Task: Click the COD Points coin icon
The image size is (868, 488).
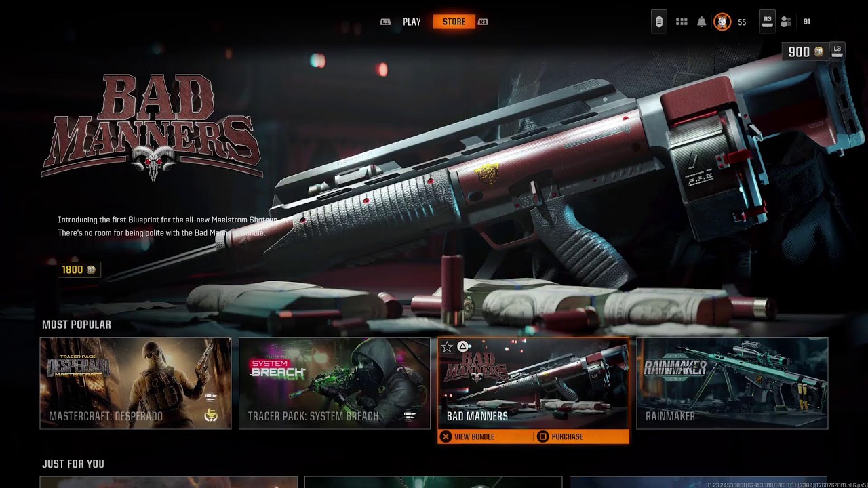Action: point(818,52)
